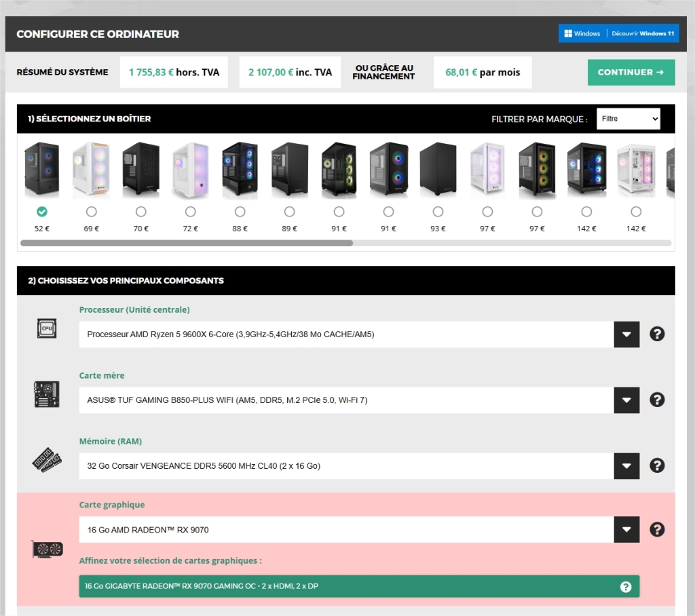695x616 pixels.
Task: Choose the first 97 € white case radio
Action: tap(487, 212)
